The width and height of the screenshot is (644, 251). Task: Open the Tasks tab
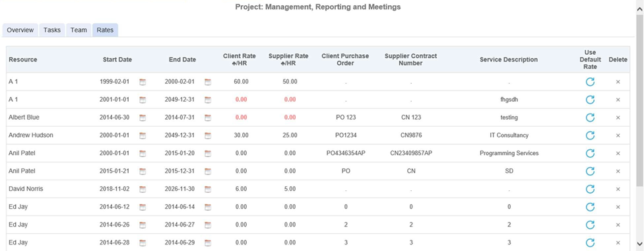51,30
